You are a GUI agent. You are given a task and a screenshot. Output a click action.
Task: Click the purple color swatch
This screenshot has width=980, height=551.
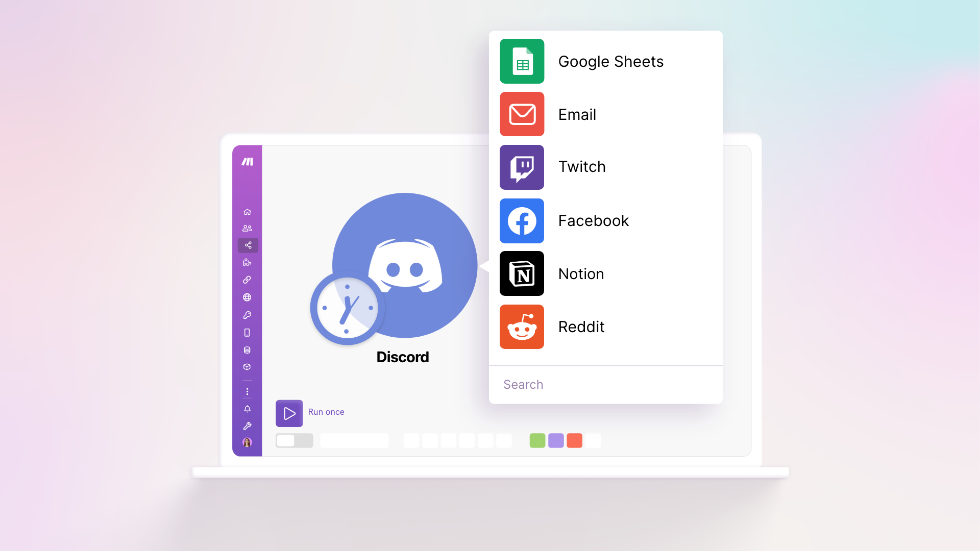(x=555, y=440)
